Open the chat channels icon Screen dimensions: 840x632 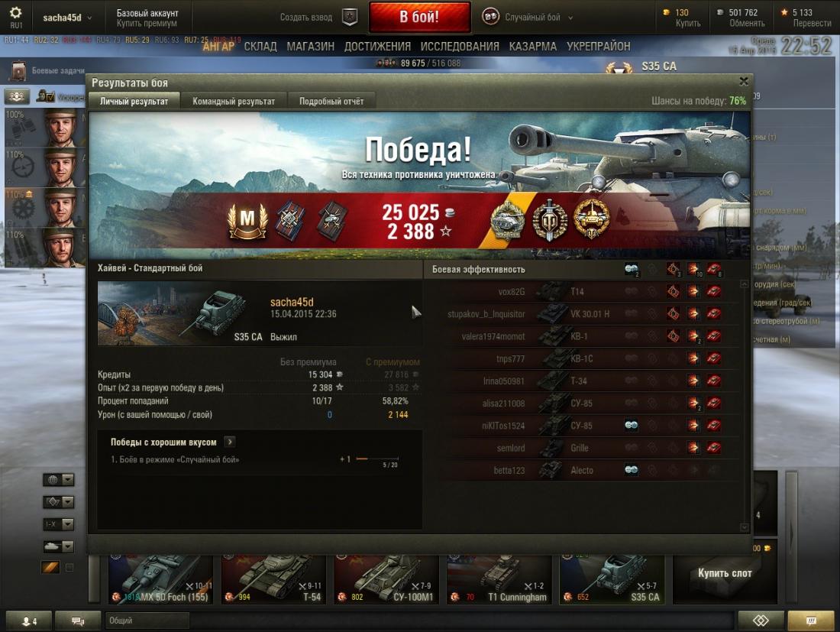point(78,621)
